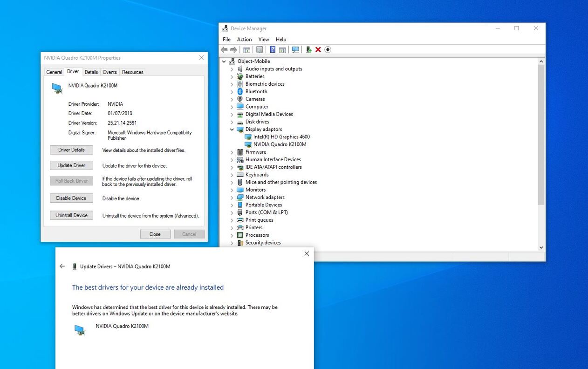Click the Keyboards icon in the device tree

pyautogui.click(x=240, y=175)
